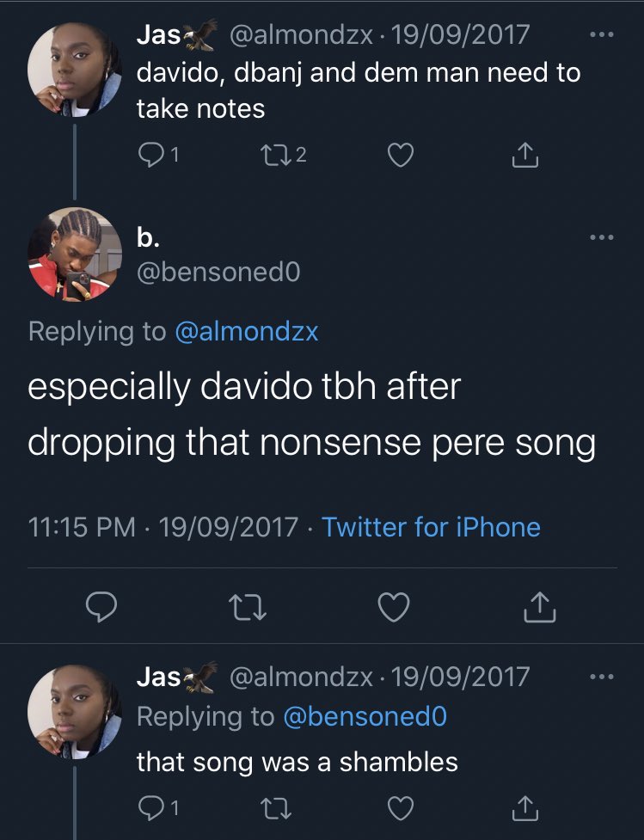Screen dimensions: 644x840
Task: Open the 'Twitter for iPhone' source link
Action: [431, 527]
